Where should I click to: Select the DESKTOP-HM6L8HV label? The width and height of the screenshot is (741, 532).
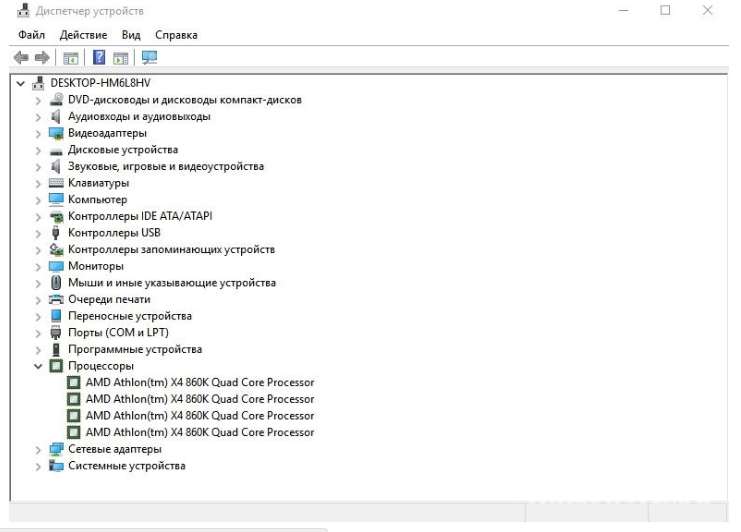tap(100, 83)
